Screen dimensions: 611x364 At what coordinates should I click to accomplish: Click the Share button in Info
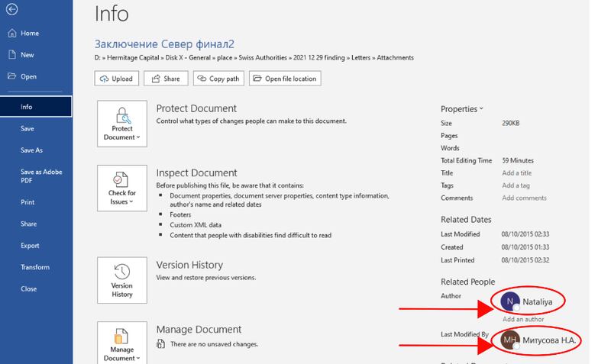point(166,79)
